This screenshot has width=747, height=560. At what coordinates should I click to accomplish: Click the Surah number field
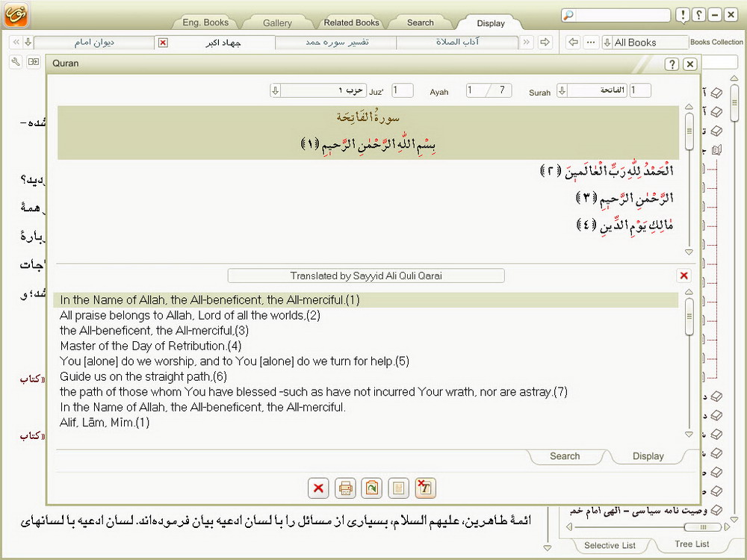coord(640,90)
